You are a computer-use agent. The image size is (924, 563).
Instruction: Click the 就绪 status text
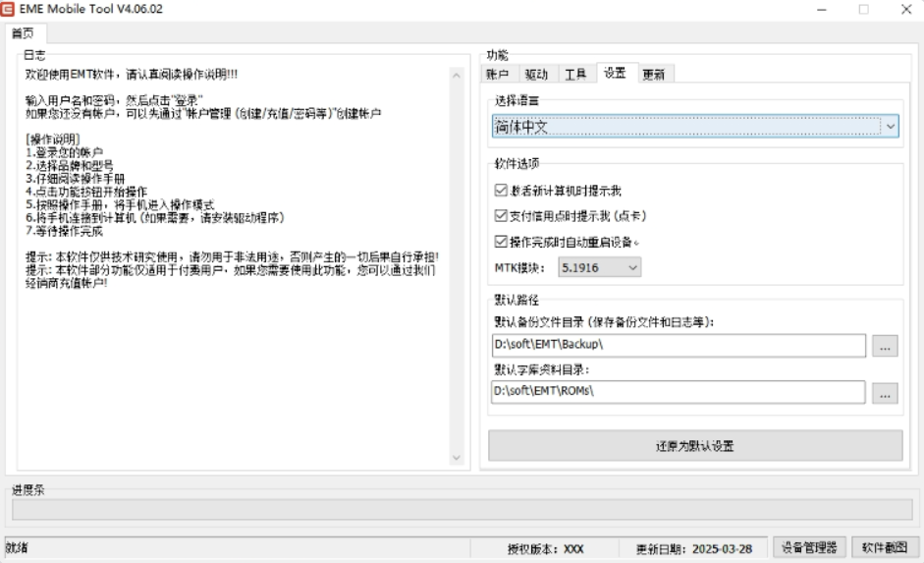pos(17,547)
